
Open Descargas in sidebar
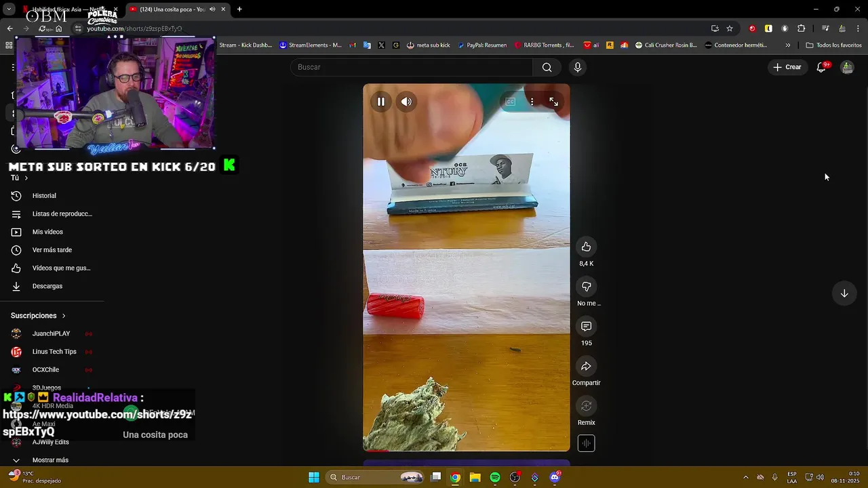(x=47, y=286)
